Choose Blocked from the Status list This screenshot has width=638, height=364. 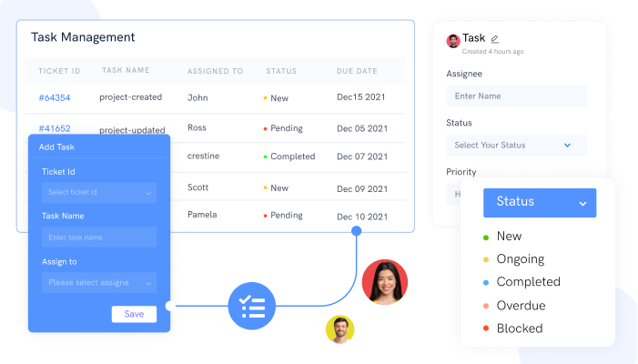[520, 329]
